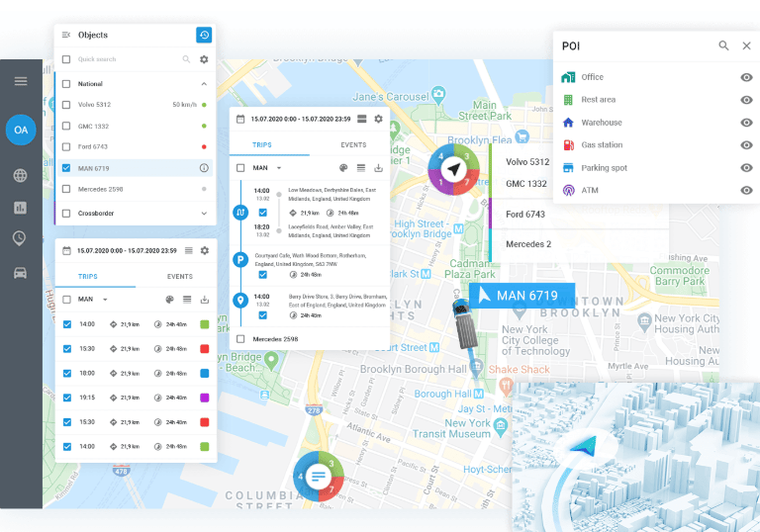The image size is (760, 532).
Task: Collapse the National group
Action: pyautogui.click(x=204, y=84)
